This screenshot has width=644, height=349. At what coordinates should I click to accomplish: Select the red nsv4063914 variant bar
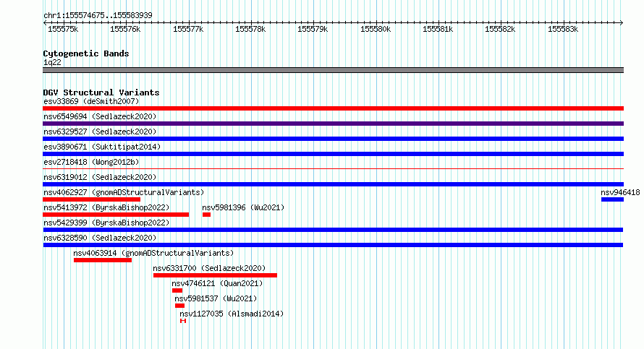point(103,260)
